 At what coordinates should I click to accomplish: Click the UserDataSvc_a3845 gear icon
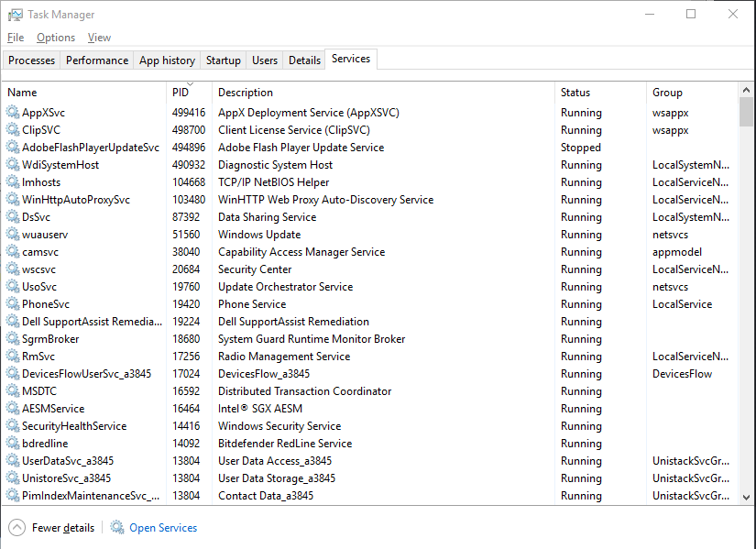(13, 461)
